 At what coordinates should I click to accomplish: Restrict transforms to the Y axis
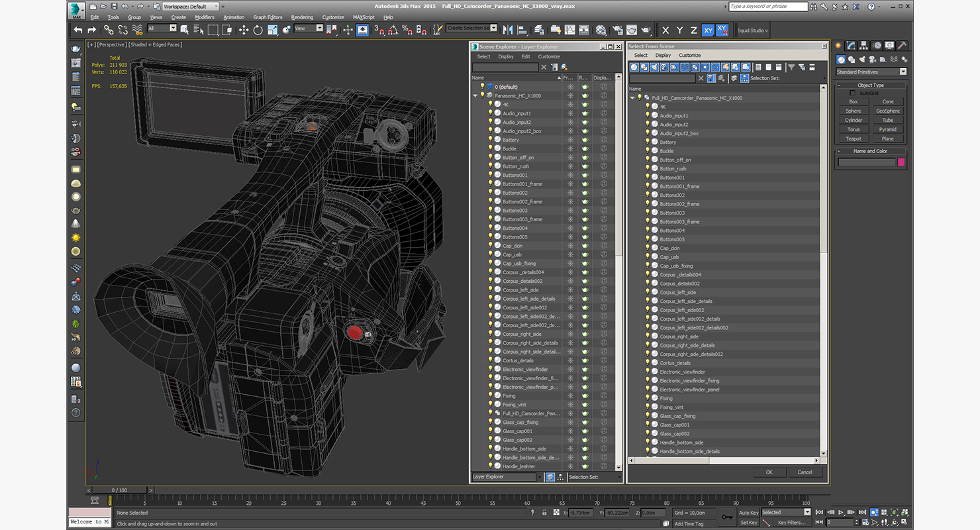680,30
